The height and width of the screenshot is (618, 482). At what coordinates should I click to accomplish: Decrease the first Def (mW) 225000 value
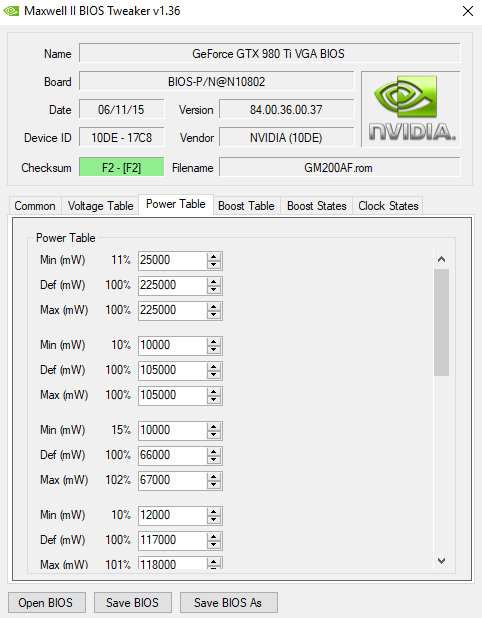(x=213, y=290)
